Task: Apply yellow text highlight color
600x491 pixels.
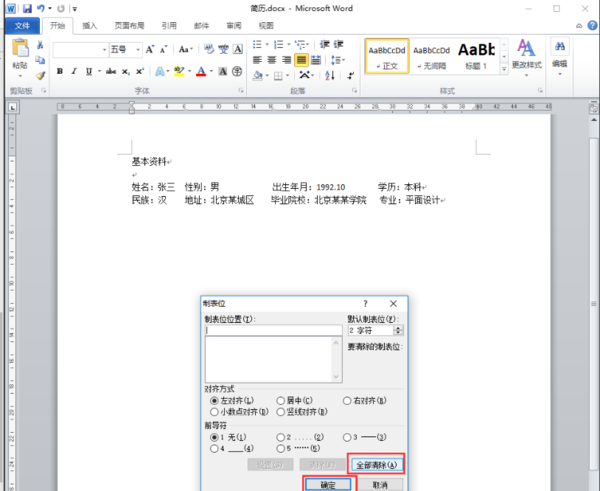Action: pos(179,71)
